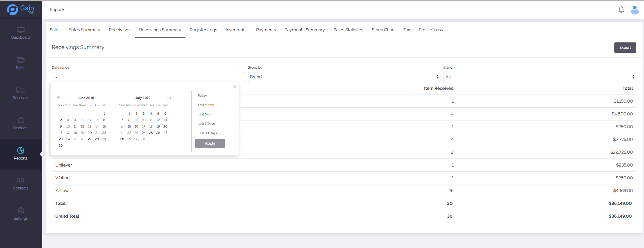644x248 pixels.
Task: Open the Branch dropdown showing All
Action: coord(539,77)
